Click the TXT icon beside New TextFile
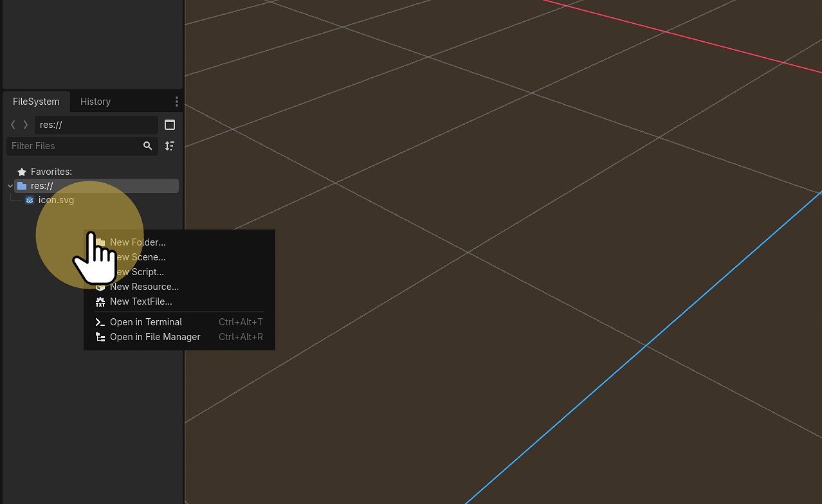The image size is (822, 504). click(100, 301)
